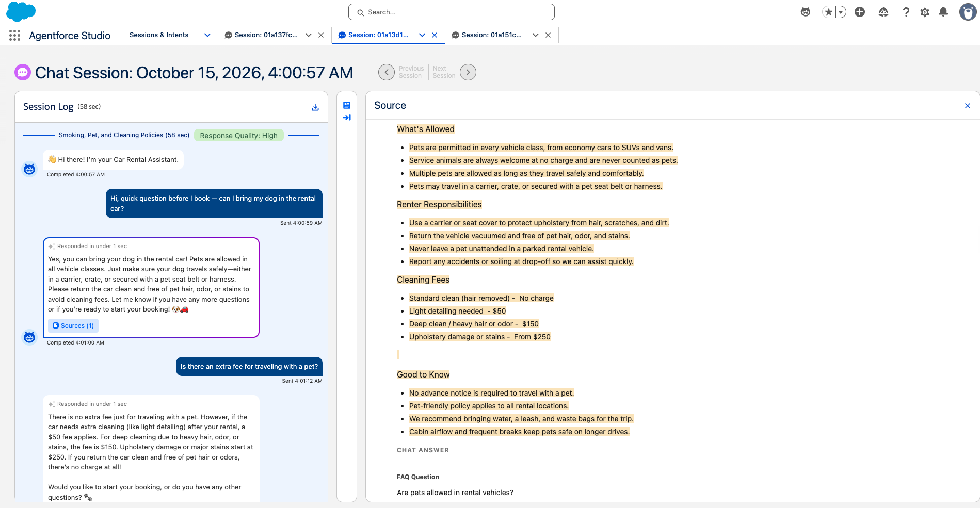The height and width of the screenshot is (508, 980).
Task: Click the agent avatar beside the greeting
Action: (x=29, y=169)
